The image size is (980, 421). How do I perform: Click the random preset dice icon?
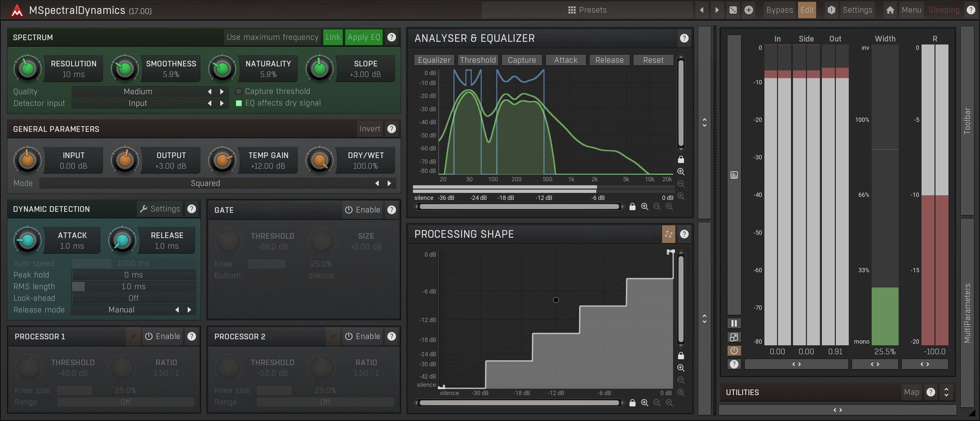point(733,10)
